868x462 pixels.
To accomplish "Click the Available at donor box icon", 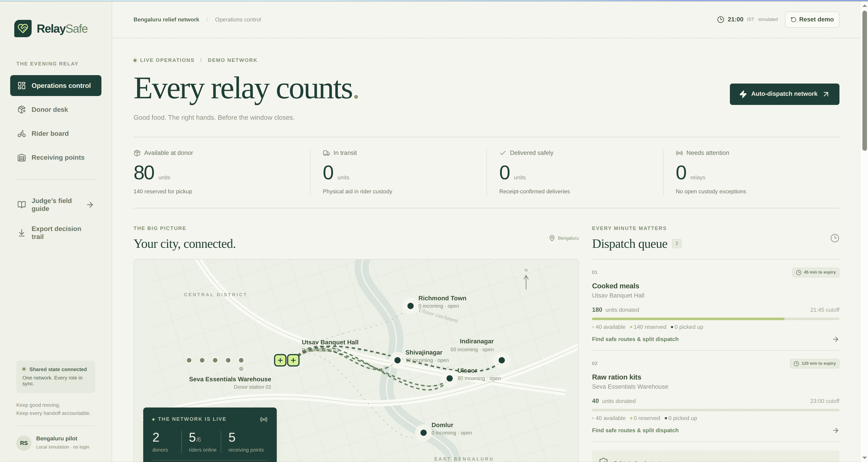I will [x=137, y=153].
